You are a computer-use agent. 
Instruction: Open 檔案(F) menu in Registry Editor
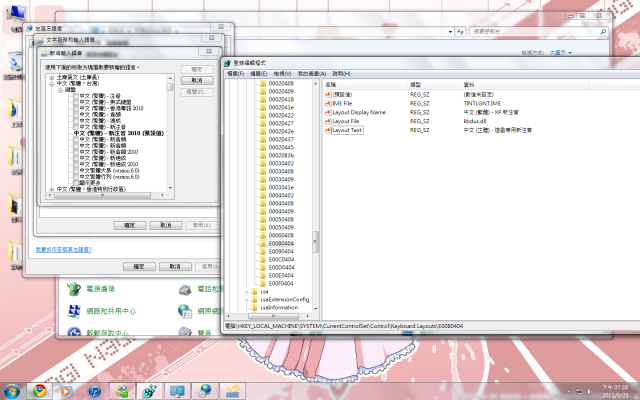coord(236,74)
